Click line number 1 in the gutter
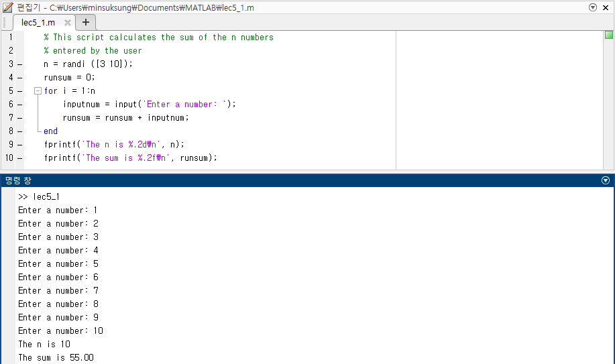This screenshot has width=615, height=364. (11, 38)
